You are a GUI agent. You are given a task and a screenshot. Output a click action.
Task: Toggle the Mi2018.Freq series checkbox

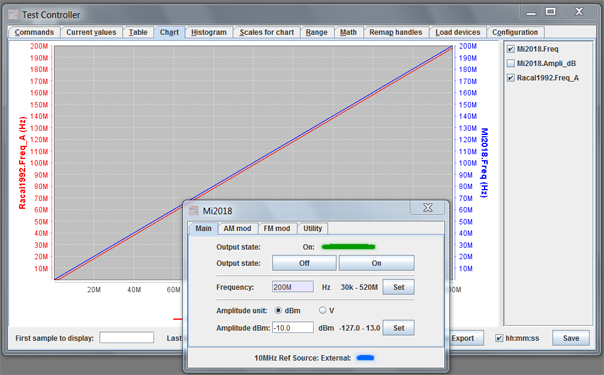511,49
